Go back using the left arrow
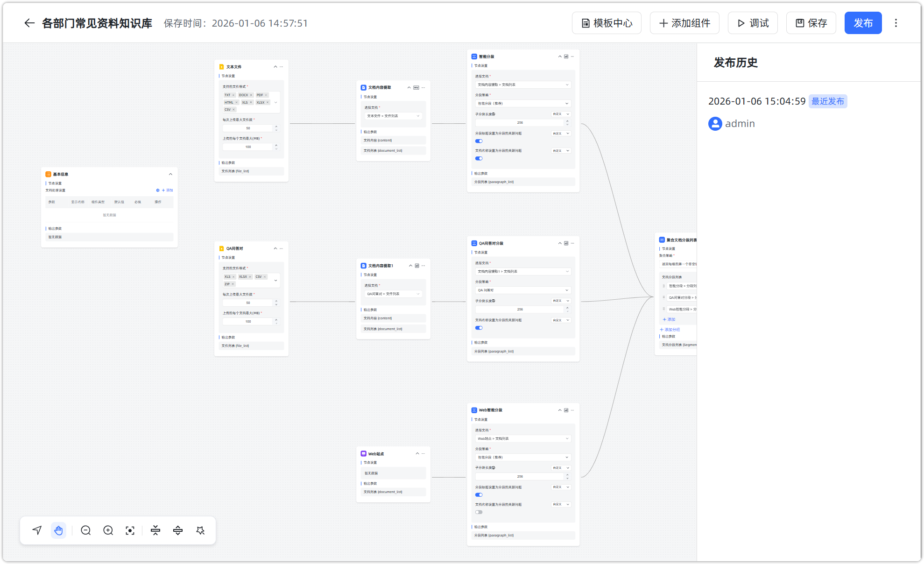924x564 pixels. (x=29, y=23)
